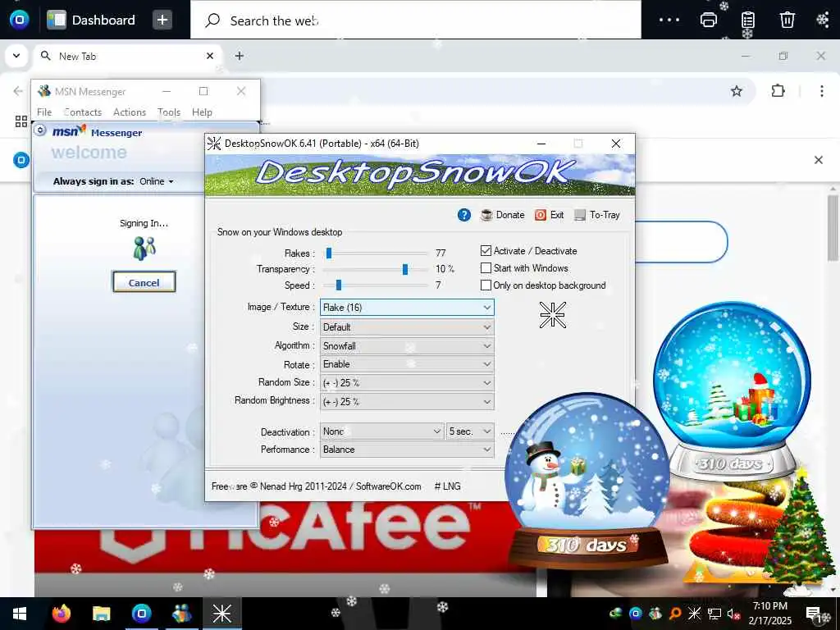Collapse the MSN Messenger header arrow icon
Screen dimensions: 840x630
click(40, 130)
